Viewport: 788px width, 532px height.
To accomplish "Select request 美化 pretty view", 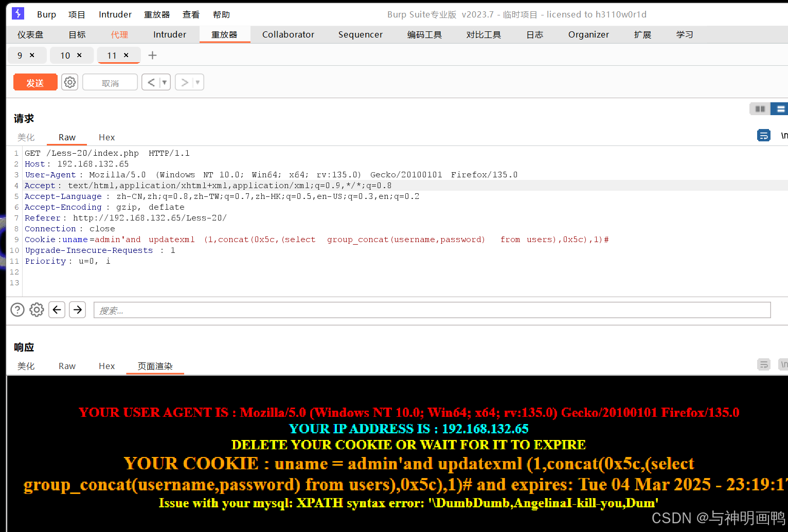I will click(26, 137).
